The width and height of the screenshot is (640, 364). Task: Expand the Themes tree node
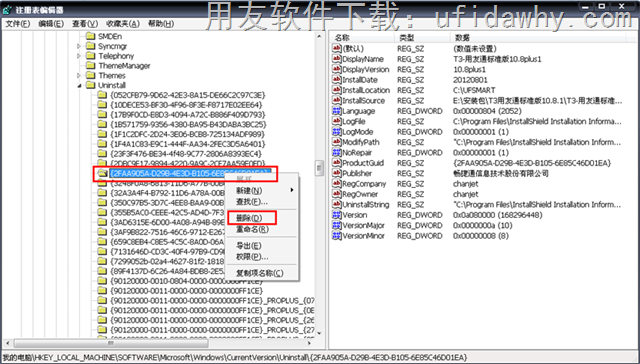click(79, 75)
